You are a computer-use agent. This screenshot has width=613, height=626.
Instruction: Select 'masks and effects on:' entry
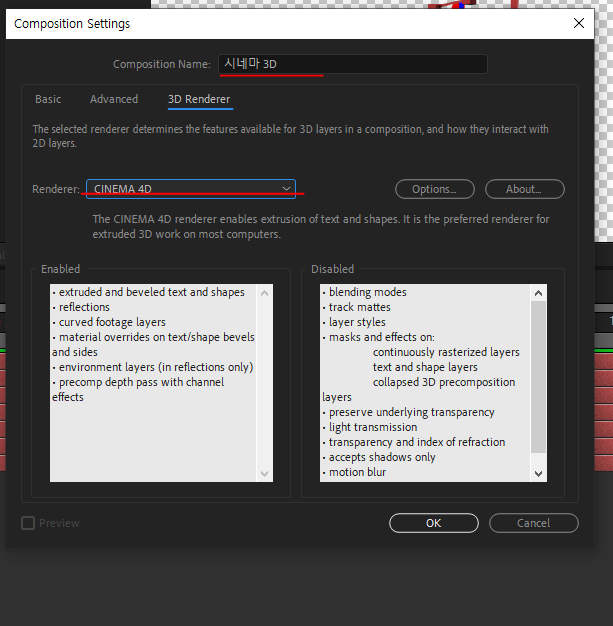[381, 337]
